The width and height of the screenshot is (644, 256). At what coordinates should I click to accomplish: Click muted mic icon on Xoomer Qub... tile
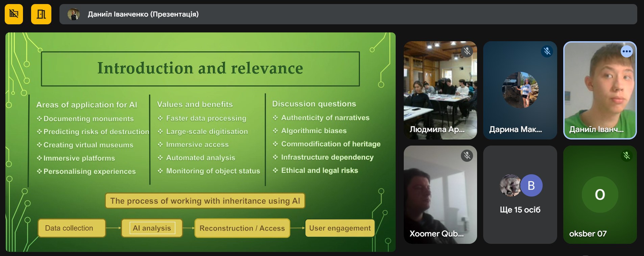[467, 156]
